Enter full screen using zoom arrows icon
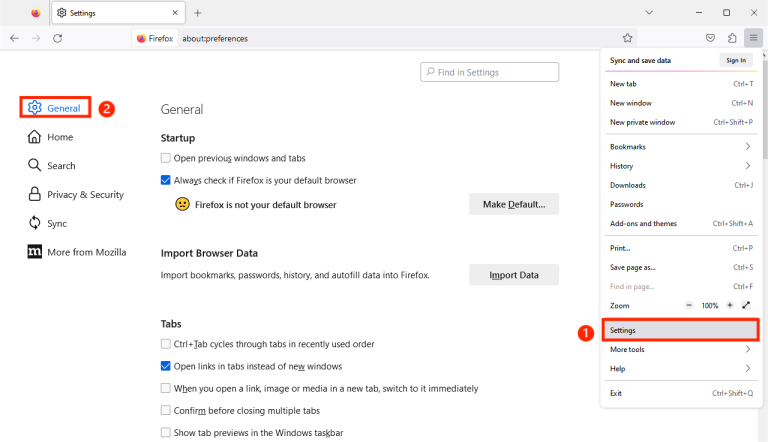This screenshot has height=442, width=768. (x=746, y=304)
